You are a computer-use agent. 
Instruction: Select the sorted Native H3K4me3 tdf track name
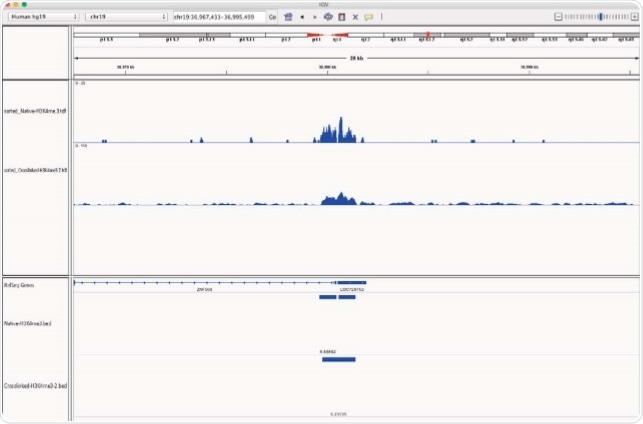point(35,110)
